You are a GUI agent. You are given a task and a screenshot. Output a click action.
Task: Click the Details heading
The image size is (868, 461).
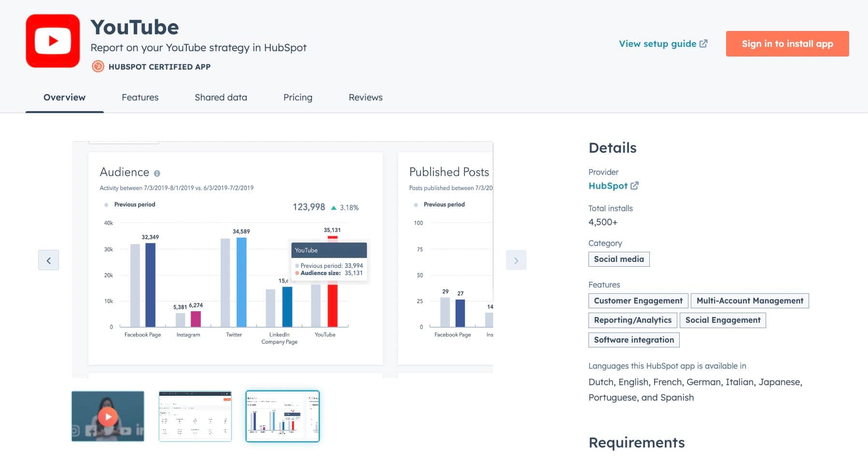coord(613,148)
